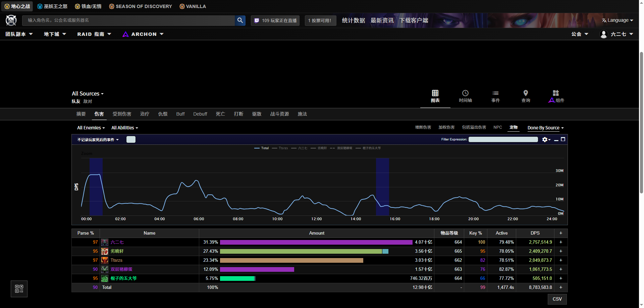The height and width of the screenshot is (308, 644).
Task: Click the Warcraft Logs site logo
Action: click(11, 20)
